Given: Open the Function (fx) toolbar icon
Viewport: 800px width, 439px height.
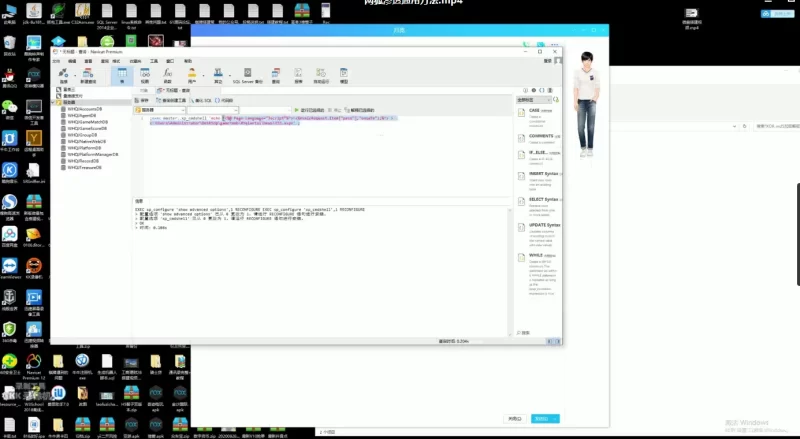Looking at the screenshot, I should [x=167, y=75].
